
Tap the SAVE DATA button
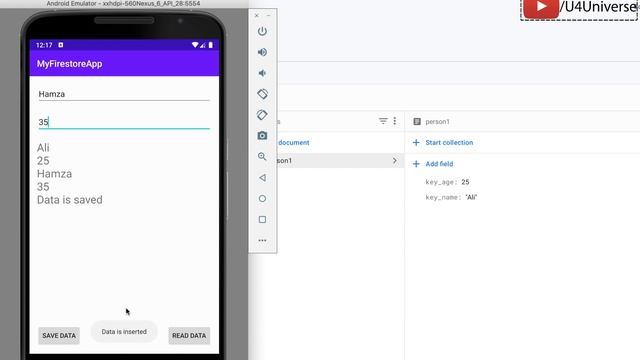[59, 336]
